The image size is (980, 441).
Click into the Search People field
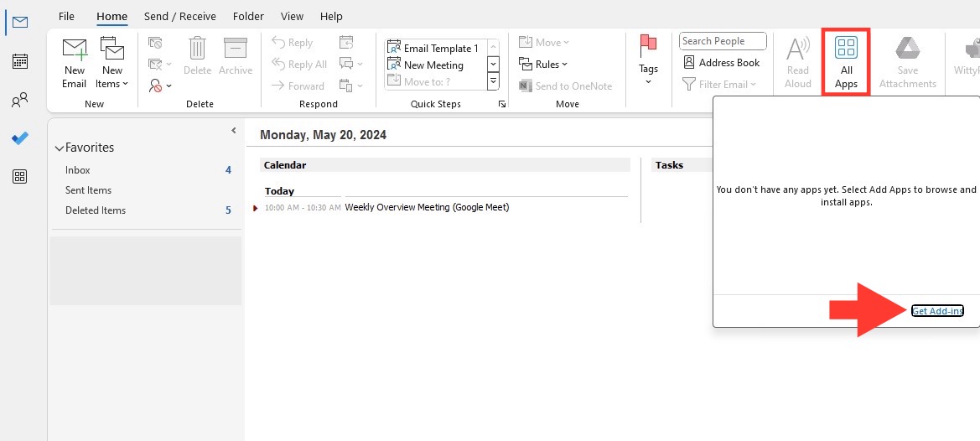(723, 41)
